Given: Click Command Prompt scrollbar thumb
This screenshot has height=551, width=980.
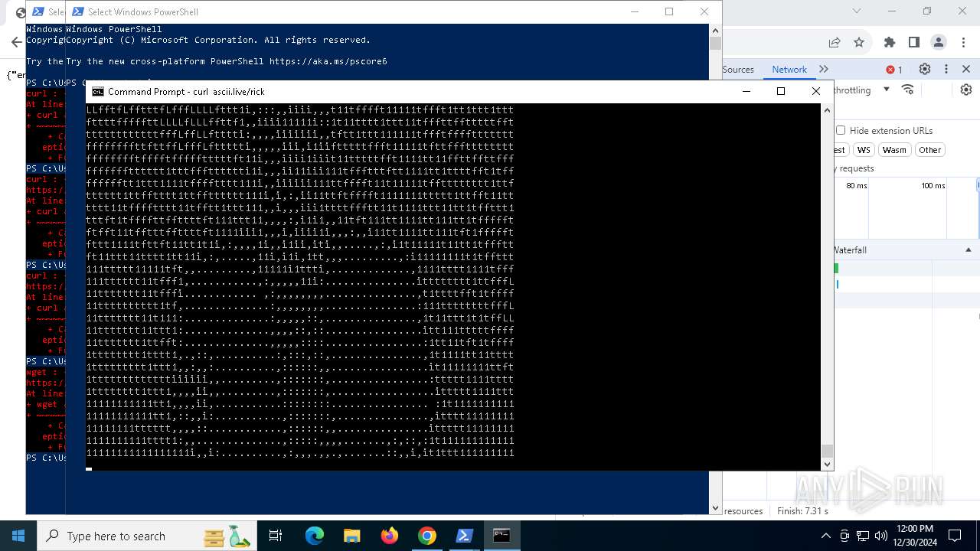Looking at the screenshot, I should click(x=827, y=451).
